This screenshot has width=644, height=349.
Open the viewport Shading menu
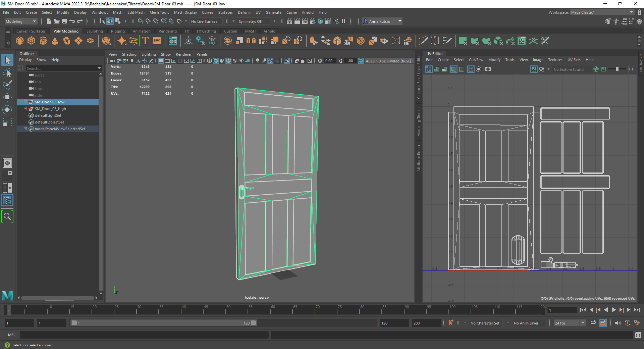pyautogui.click(x=129, y=54)
